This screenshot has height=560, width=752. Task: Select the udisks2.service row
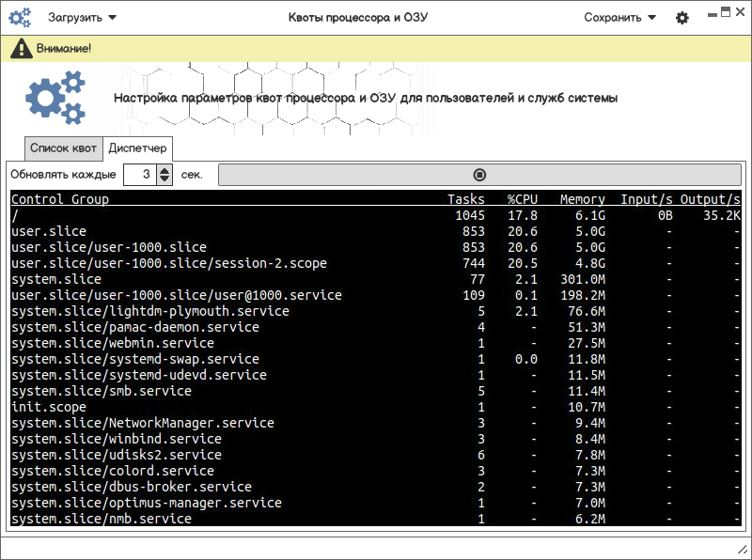pyautogui.click(x=375, y=455)
